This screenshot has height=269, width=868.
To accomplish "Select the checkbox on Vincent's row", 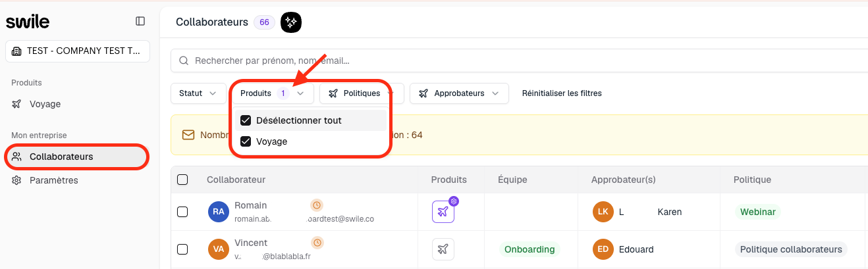I will click(182, 249).
